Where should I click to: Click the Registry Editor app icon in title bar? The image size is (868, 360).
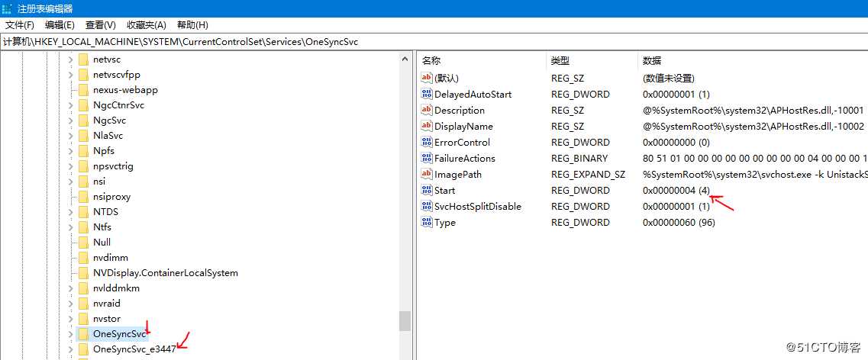click(8, 8)
